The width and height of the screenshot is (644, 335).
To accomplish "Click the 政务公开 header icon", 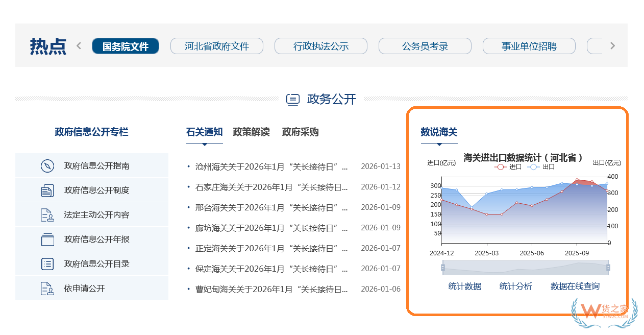I will [x=293, y=100].
